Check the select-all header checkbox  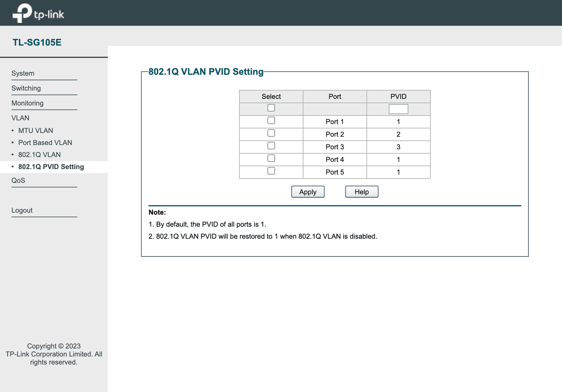point(271,108)
